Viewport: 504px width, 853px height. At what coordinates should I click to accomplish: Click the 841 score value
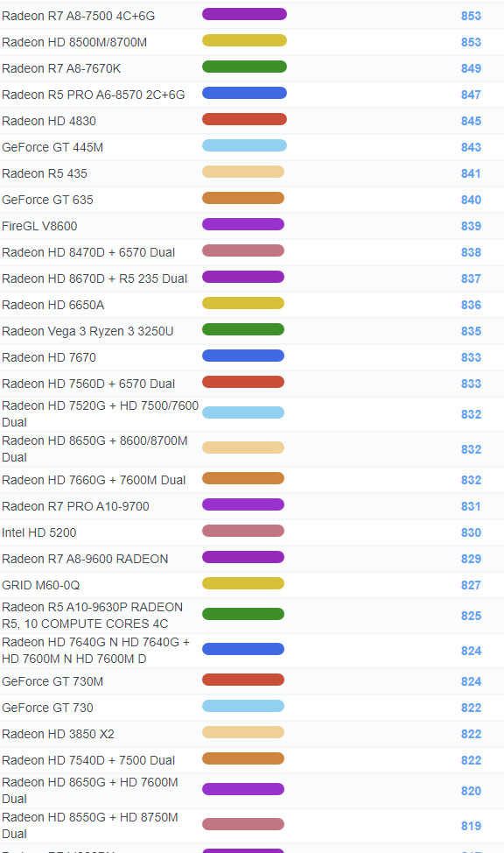471,173
